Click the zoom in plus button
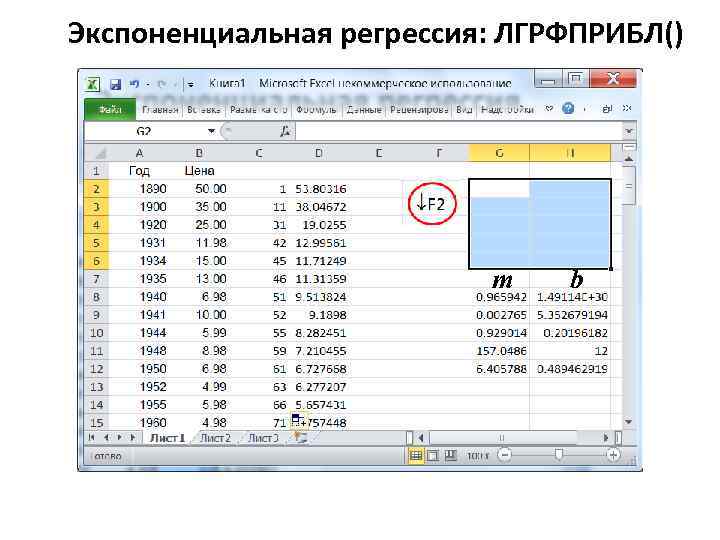Image resolution: width=720 pixels, height=540 pixels. [613, 456]
